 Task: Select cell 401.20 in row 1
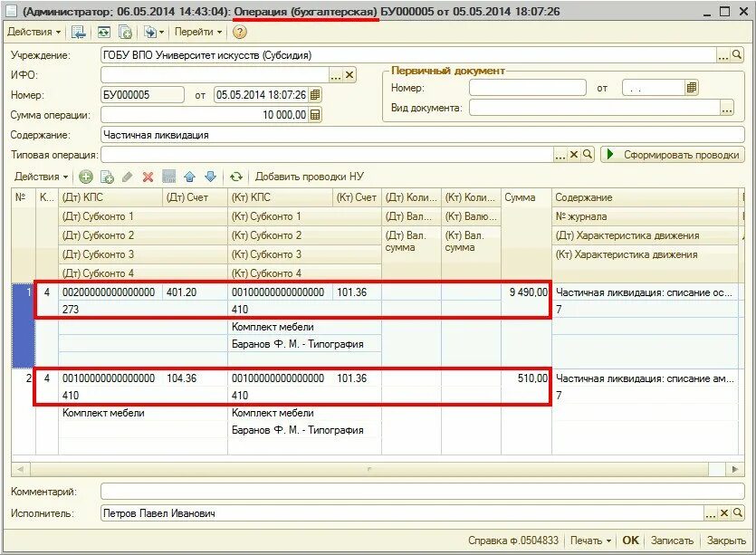[196, 292]
